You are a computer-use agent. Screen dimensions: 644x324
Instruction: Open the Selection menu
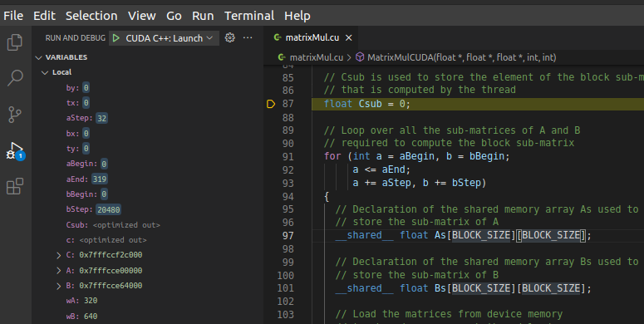coord(91,16)
